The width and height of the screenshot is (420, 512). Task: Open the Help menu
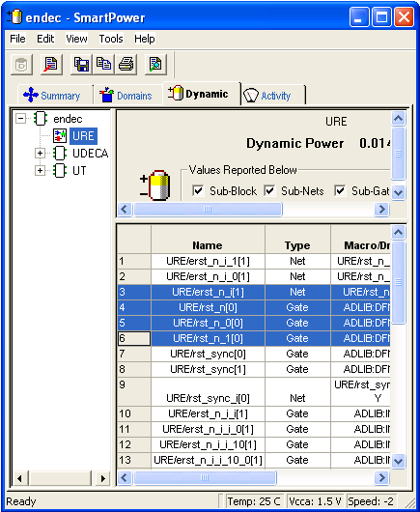[145, 39]
